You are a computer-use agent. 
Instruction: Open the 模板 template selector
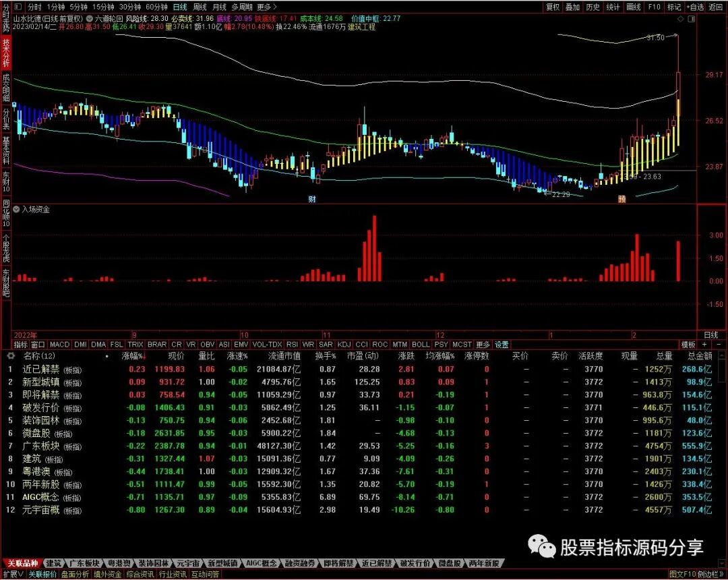click(688, 345)
